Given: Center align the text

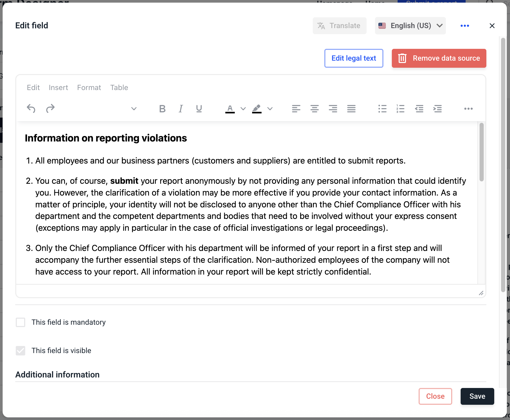Looking at the screenshot, I should (314, 108).
